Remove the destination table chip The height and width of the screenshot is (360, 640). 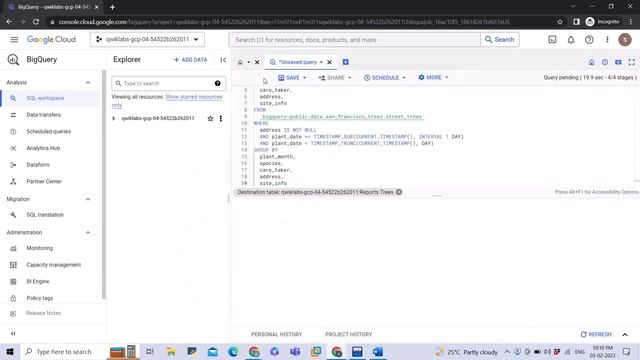(x=399, y=192)
